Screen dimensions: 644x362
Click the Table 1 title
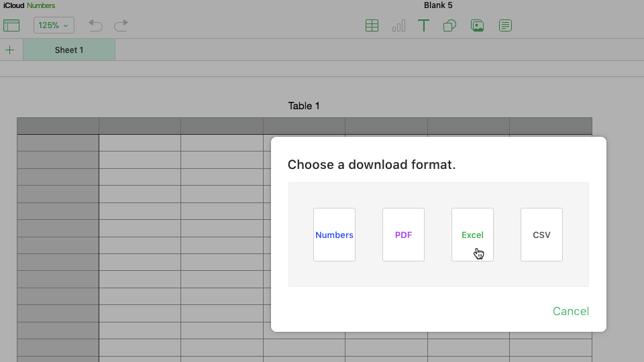[304, 106]
